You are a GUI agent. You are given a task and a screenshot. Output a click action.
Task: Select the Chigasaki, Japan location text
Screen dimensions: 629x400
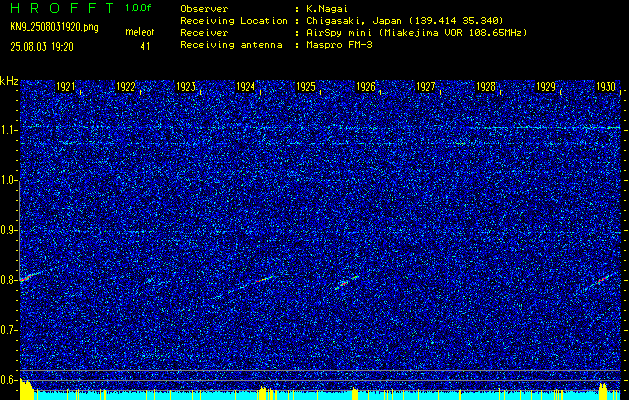404,21
